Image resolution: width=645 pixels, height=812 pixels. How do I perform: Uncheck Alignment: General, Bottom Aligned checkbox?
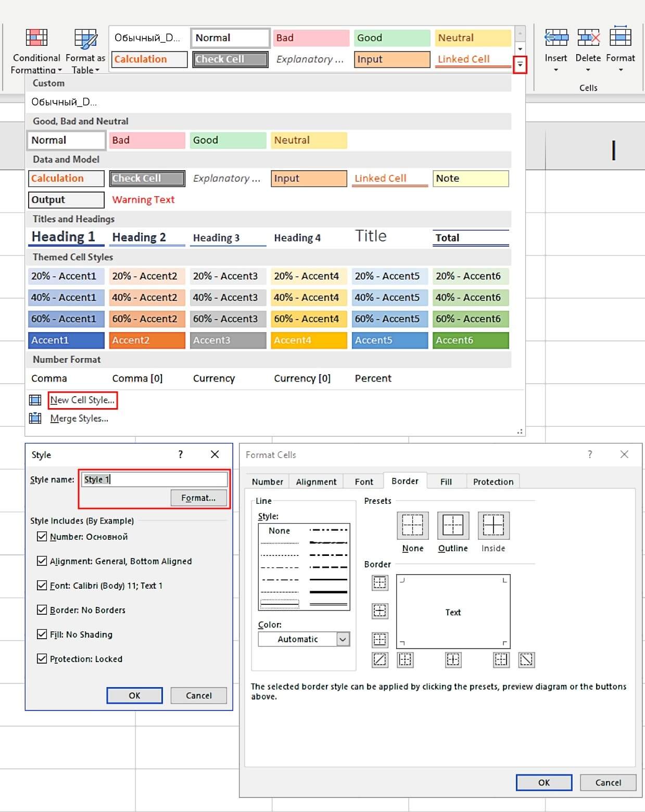tap(42, 561)
